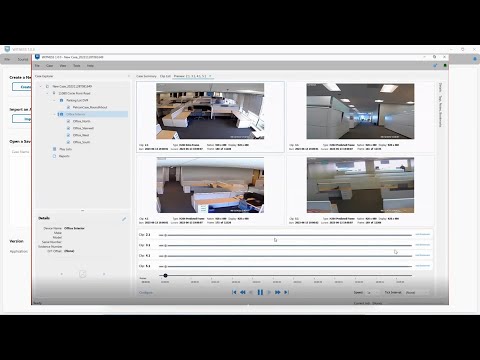Image resolution: width=480 pixels, height=360 pixels.
Task: Toggle the Office_Maxwell clip checkbox
Action: pos(68,128)
